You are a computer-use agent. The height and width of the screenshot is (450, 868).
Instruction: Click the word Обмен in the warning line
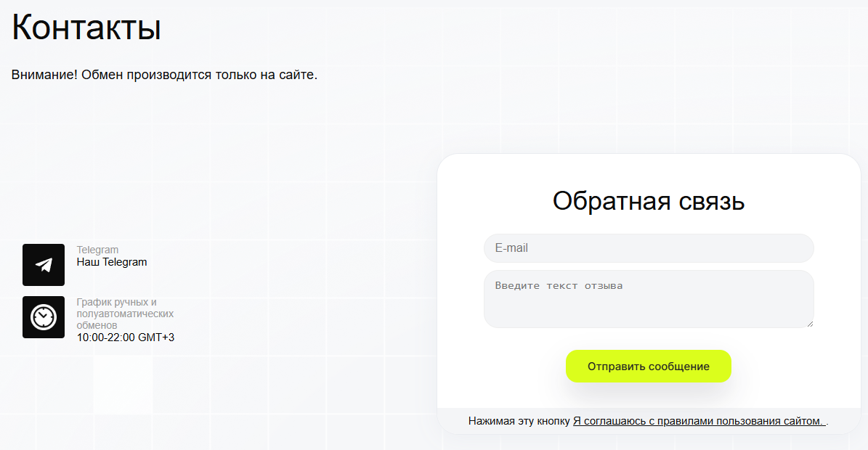point(101,75)
